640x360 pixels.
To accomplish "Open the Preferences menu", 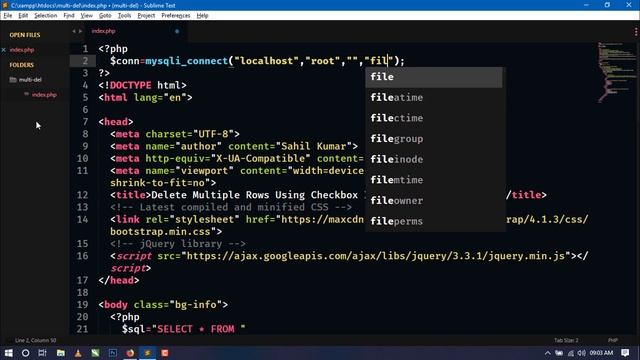I will click(x=176, y=16).
